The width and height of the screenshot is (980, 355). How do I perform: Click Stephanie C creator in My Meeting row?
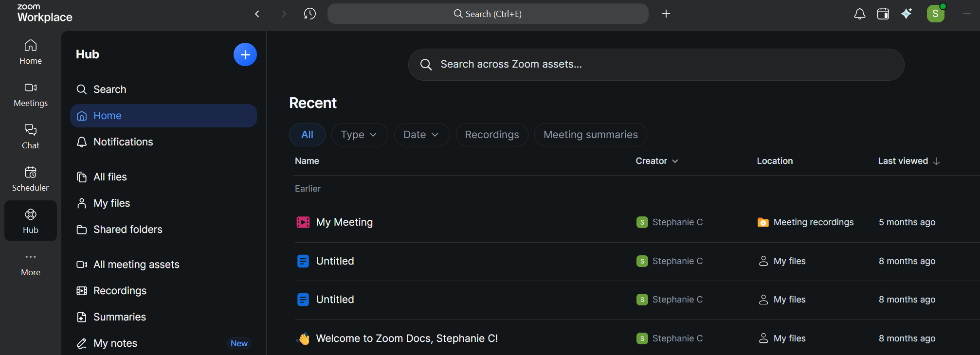(670, 222)
